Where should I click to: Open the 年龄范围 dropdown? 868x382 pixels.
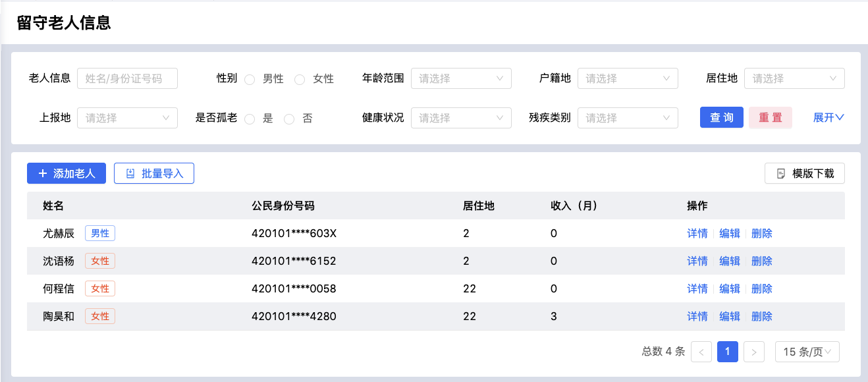tap(461, 78)
